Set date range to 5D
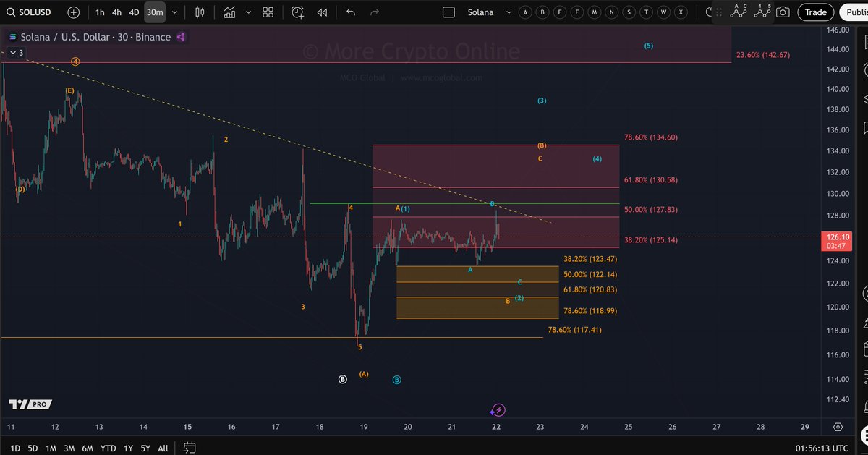Image resolution: width=868 pixels, height=455 pixels. coord(33,448)
